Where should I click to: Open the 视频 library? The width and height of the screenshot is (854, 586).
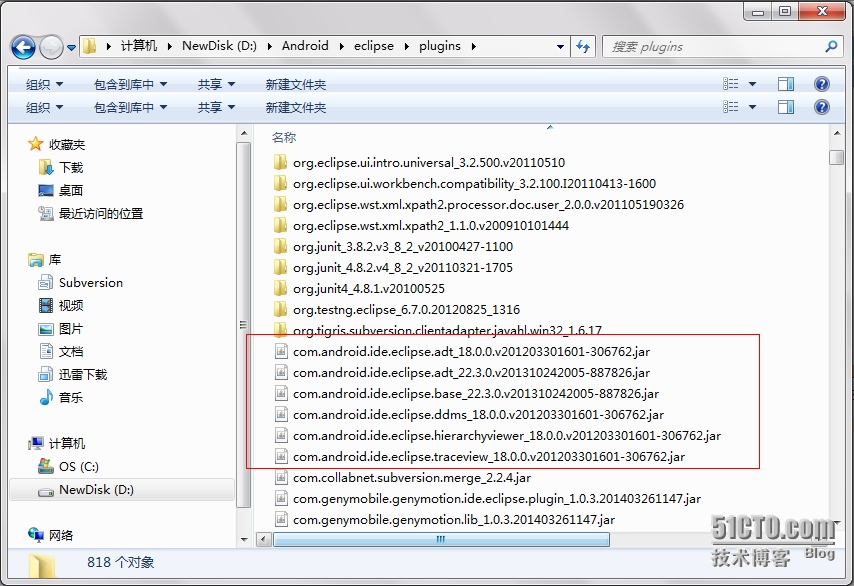71,306
